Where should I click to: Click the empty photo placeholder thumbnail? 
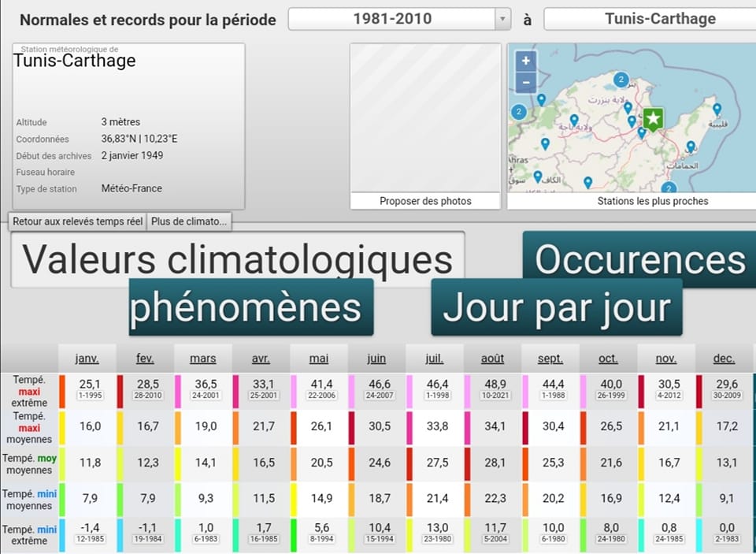pyautogui.click(x=425, y=118)
